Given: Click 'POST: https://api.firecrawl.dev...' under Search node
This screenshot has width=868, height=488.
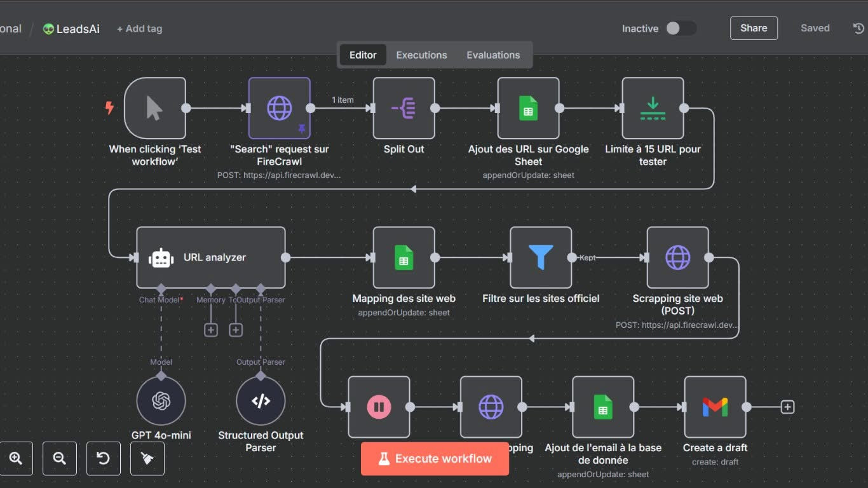Looking at the screenshot, I should click(280, 175).
